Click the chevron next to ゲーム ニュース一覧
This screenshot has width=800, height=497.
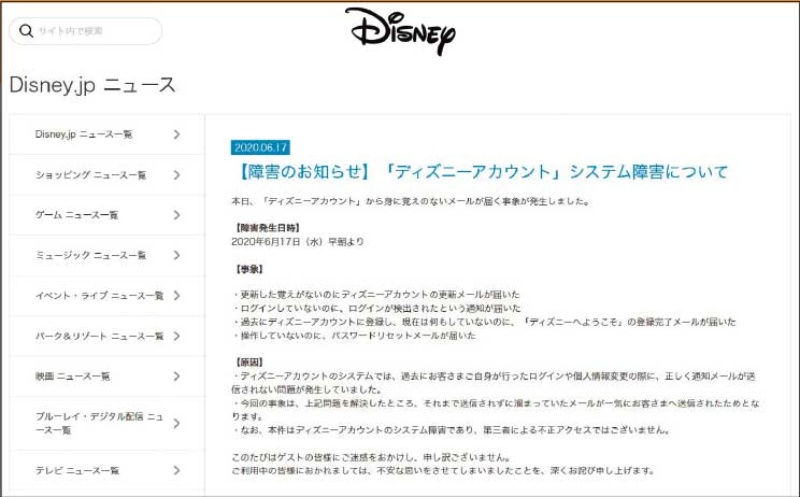(x=177, y=215)
